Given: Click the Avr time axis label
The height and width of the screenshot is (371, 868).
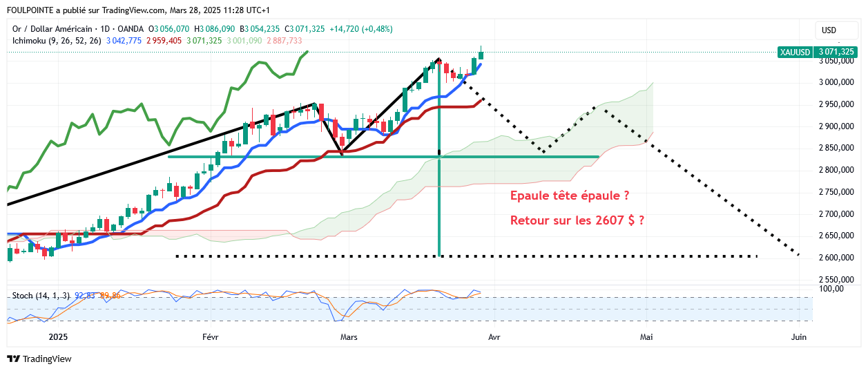Looking at the screenshot, I should (x=494, y=337).
